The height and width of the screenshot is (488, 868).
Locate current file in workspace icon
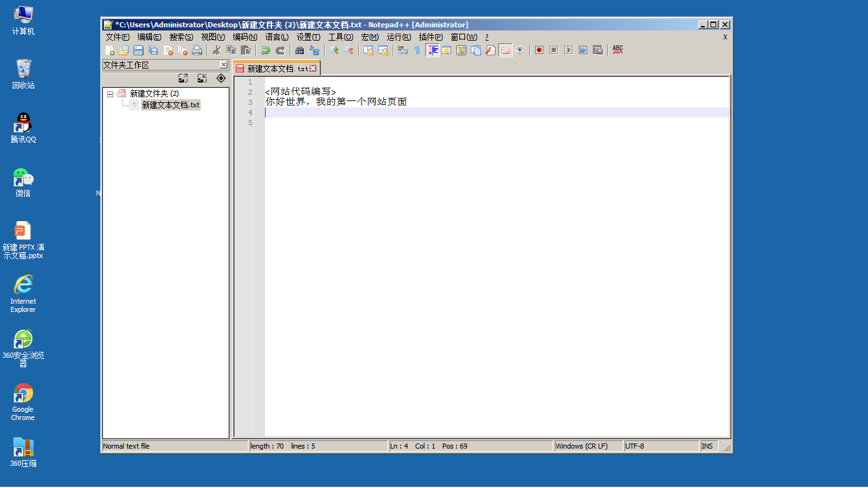click(221, 78)
